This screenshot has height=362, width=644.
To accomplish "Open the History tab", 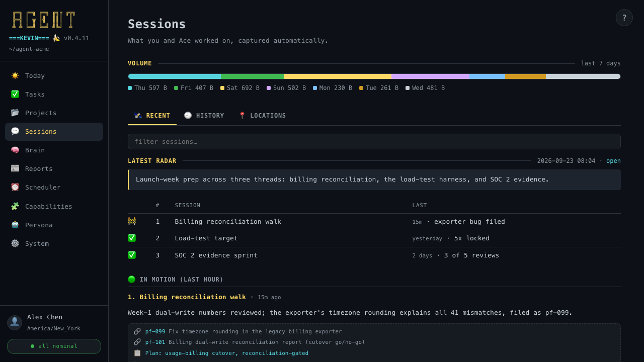I will point(204,116).
